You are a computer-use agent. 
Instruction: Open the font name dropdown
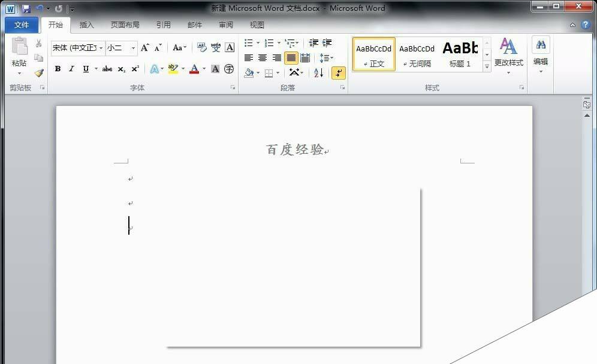click(x=101, y=48)
